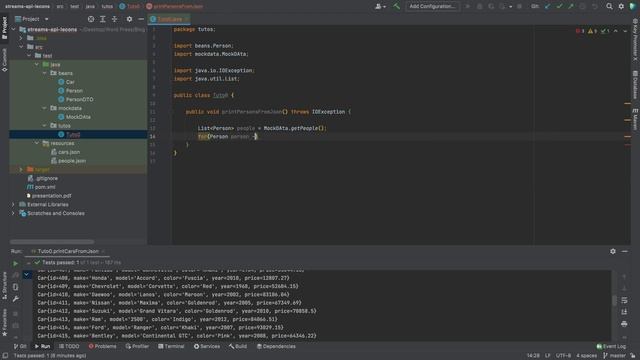Open Git tool window button

tap(20, 346)
